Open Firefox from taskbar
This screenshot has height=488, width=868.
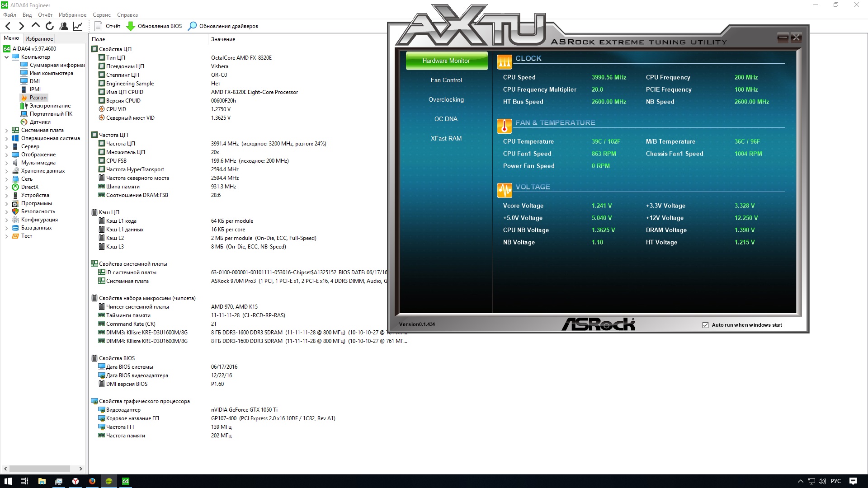[x=92, y=481]
